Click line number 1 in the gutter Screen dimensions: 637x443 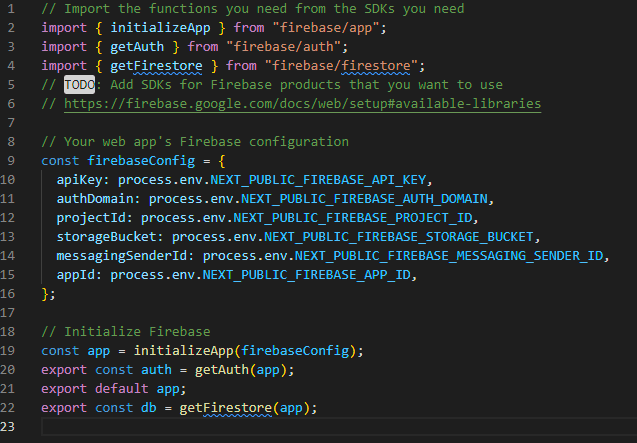(x=11, y=9)
